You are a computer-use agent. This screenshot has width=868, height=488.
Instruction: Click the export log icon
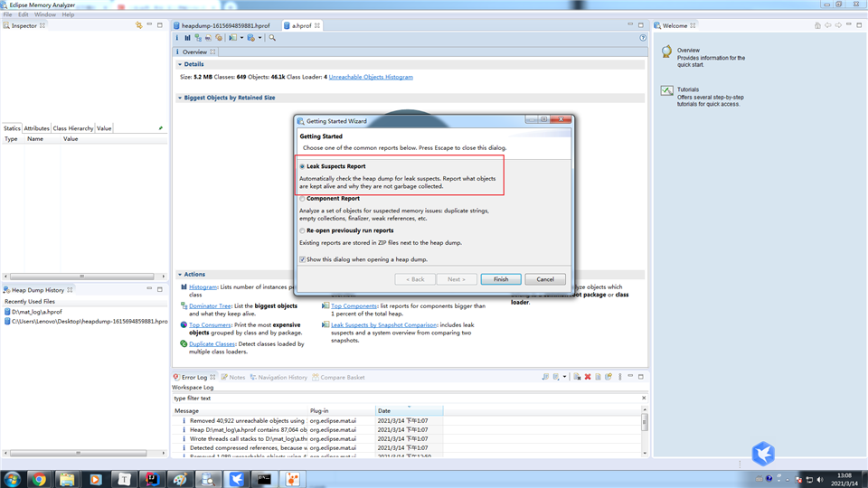(x=545, y=377)
